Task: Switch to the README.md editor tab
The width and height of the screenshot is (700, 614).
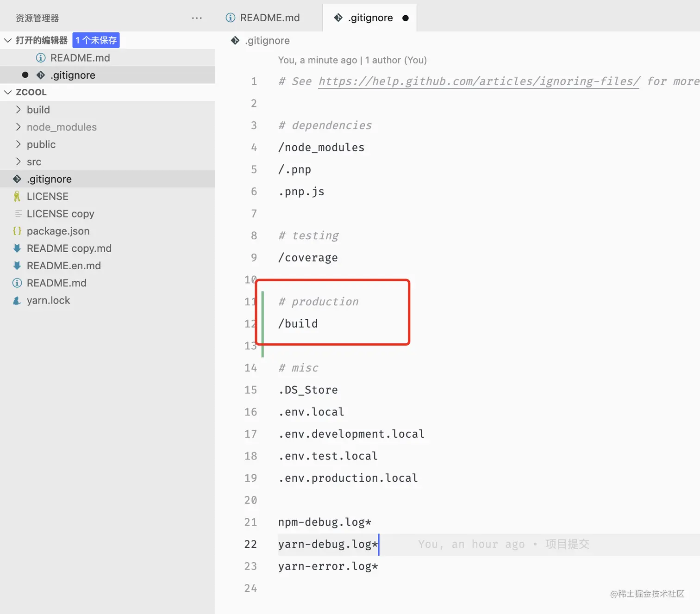Action: coord(269,18)
